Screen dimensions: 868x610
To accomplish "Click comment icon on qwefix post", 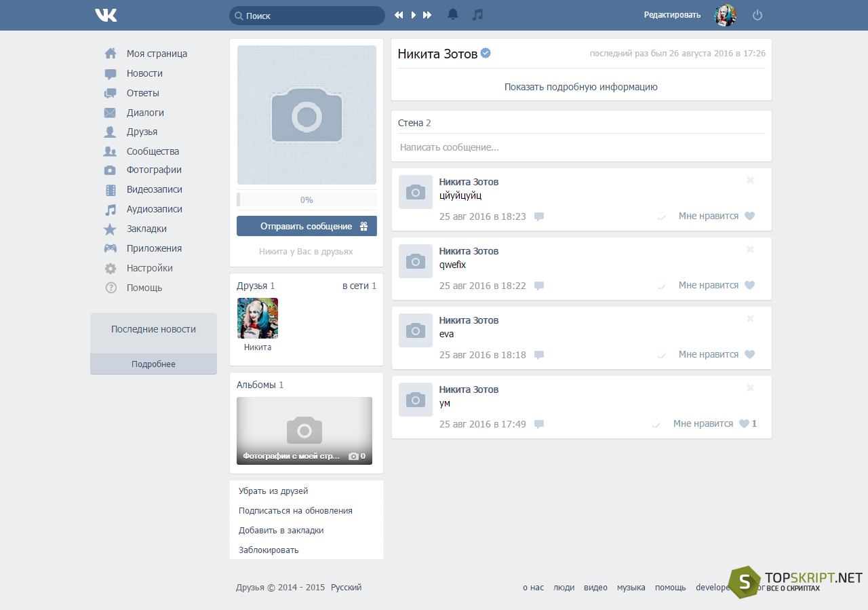I will tap(539, 286).
